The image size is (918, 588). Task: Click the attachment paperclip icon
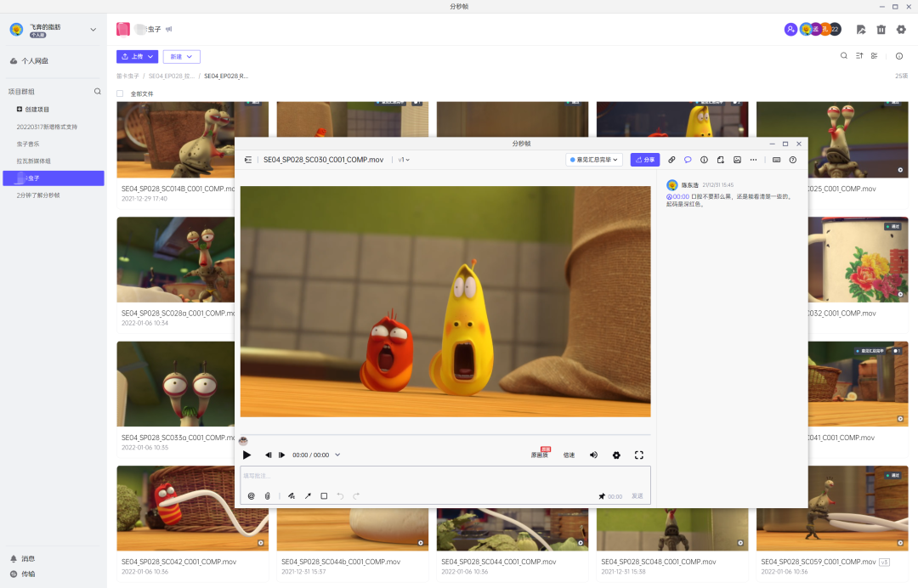268,495
